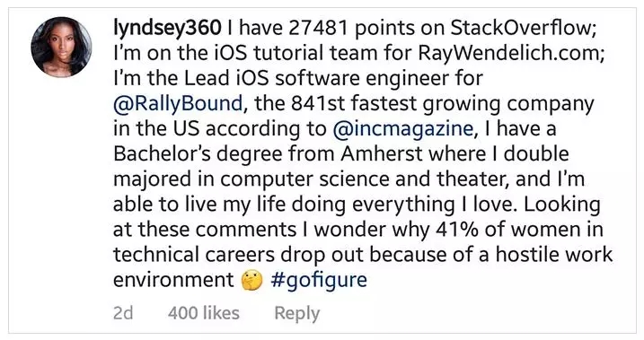The height and width of the screenshot is (340, 644).
Task: Click the word environment before emoji
Action: tap(173, 281)
